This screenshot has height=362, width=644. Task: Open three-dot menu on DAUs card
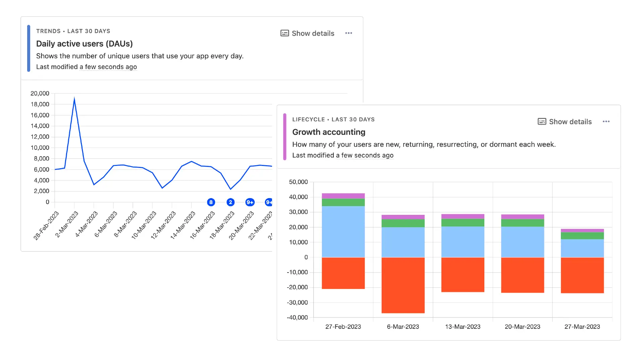[348, 33]
